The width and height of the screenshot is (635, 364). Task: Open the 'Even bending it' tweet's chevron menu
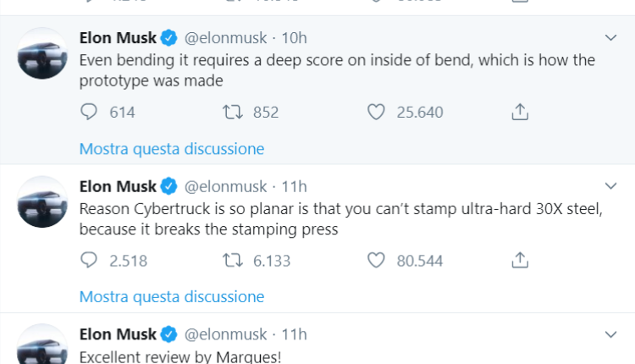click(610, 38)
